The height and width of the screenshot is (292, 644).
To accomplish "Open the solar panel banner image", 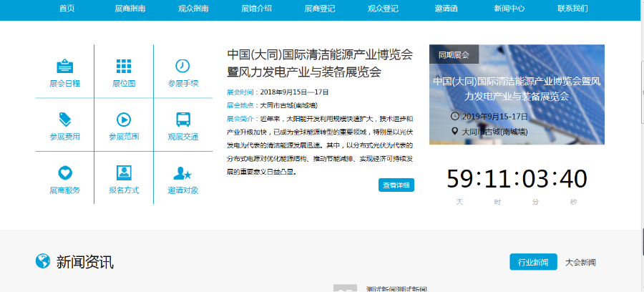I will 517,94.
